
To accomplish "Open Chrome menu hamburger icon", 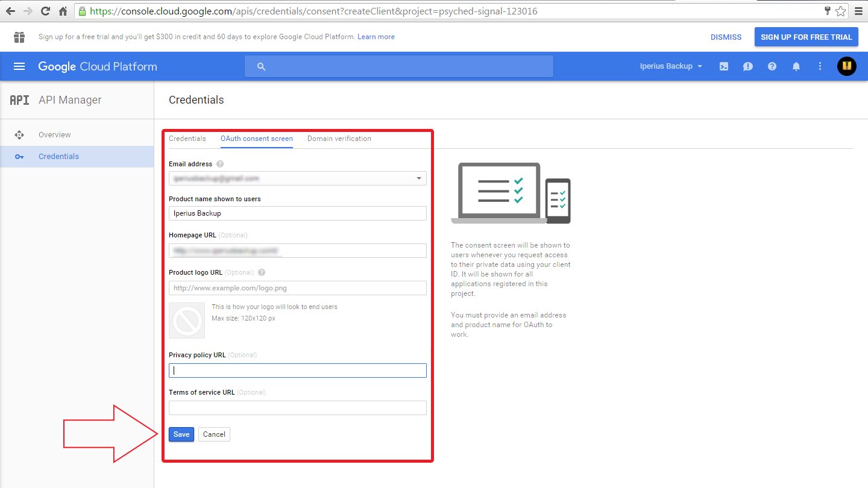I will [859, 11].
